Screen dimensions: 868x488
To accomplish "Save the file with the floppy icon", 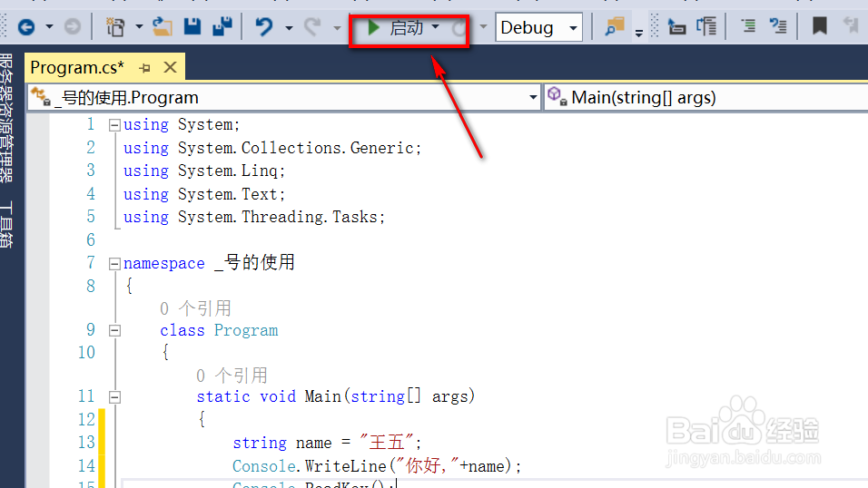I will pos(192,26).
